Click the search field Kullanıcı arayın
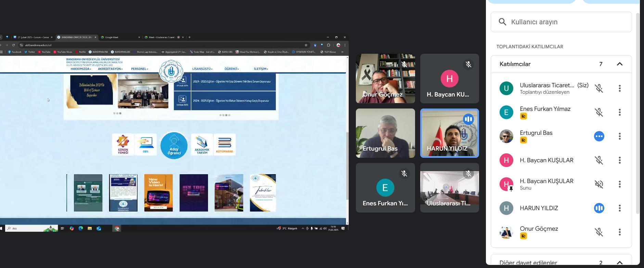 (x=561, y=22)
